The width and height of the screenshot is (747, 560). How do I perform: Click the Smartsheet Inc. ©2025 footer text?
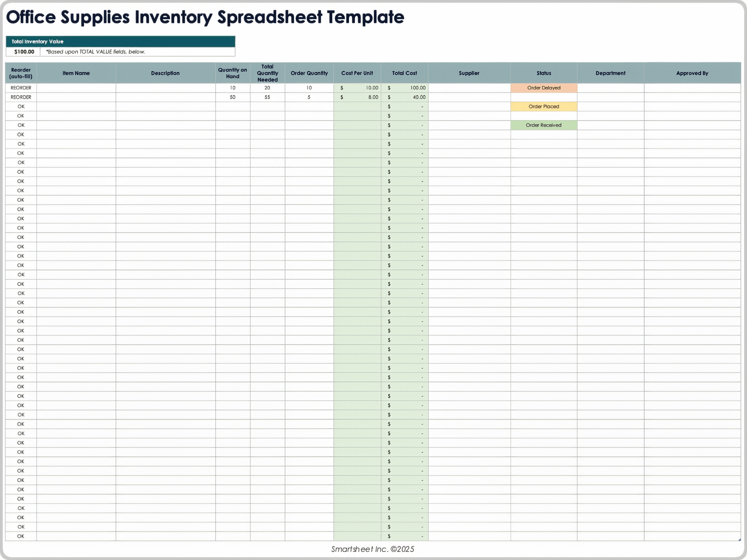[x=372, y=549]
